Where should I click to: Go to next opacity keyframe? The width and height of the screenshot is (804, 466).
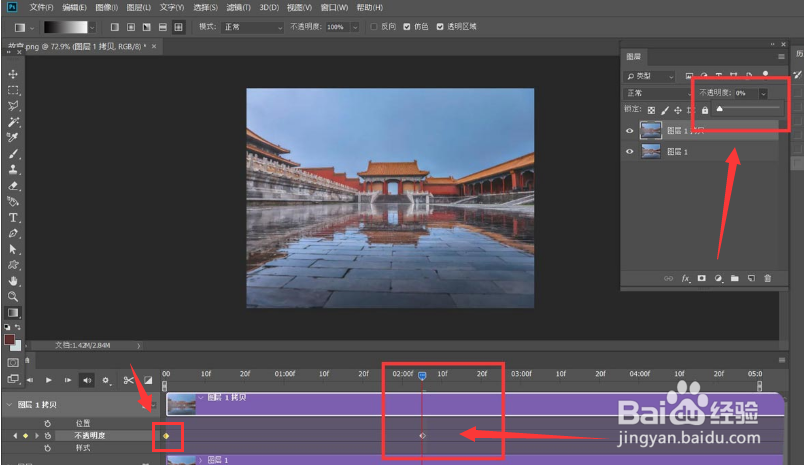pos(36,436)
